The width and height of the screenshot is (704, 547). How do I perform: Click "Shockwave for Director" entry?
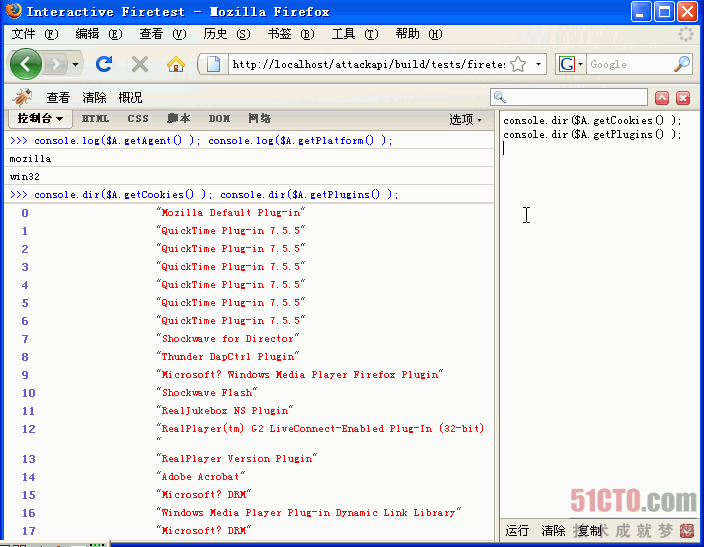228,339
